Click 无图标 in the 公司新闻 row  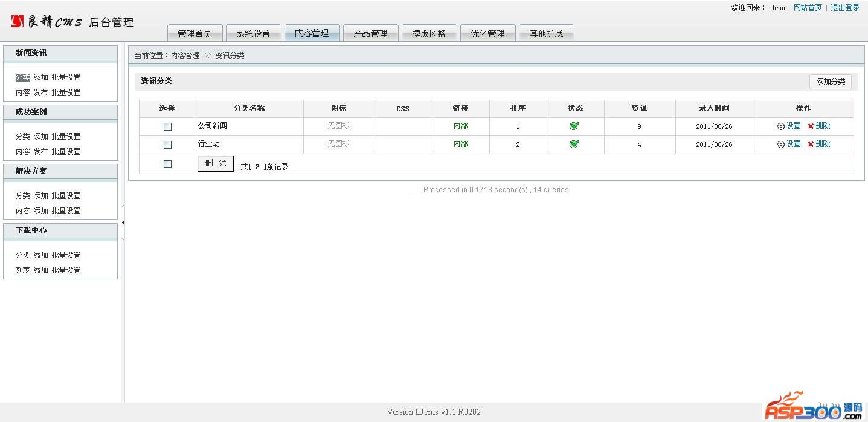[x=338, y=126]
